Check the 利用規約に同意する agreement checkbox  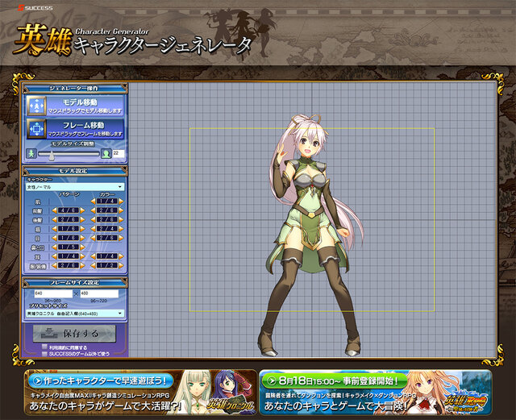45,346
